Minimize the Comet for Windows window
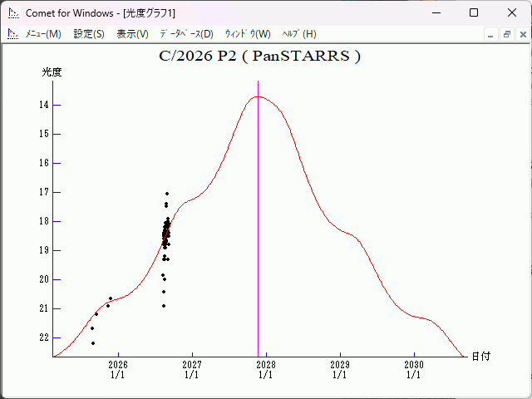This screenshot has height=399, width=532. coord(436,13)
